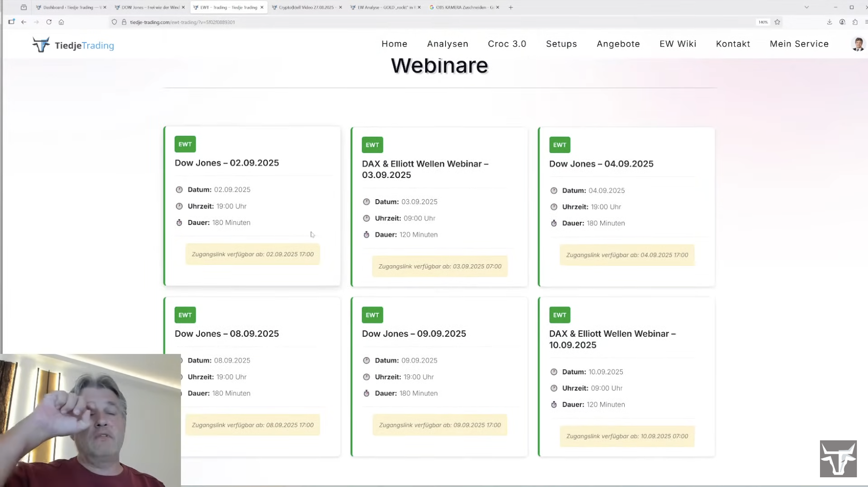Open the user profile avatar
This screenshot has width=868, height=487.
pos(858,44)
